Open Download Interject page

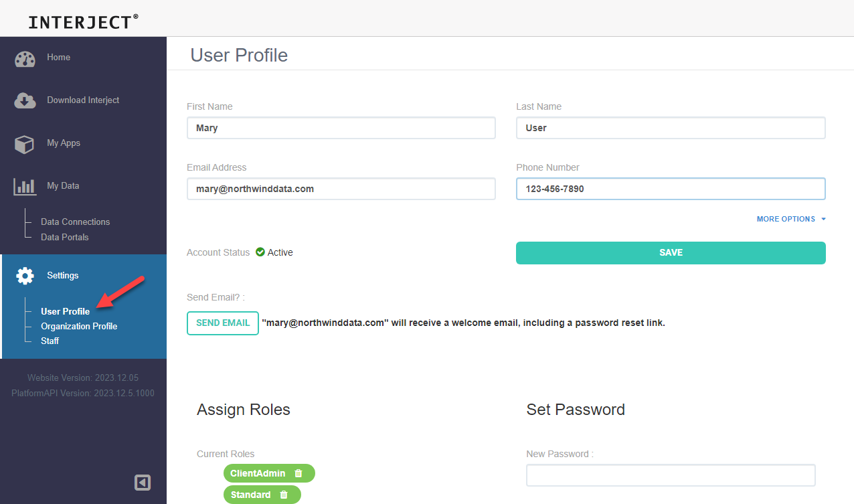tap(83, 100)
